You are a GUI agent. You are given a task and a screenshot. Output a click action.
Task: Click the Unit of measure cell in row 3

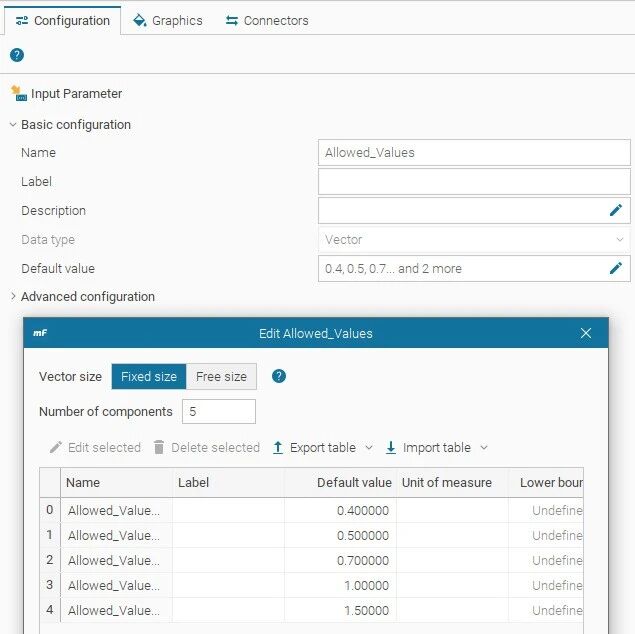(x=452, y=585)
